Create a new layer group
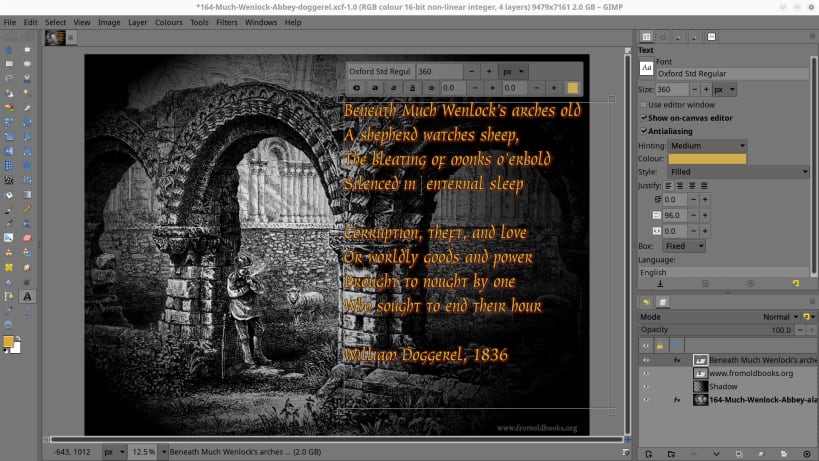The height and width of the screenshot is (461, 819). point(671,454)
